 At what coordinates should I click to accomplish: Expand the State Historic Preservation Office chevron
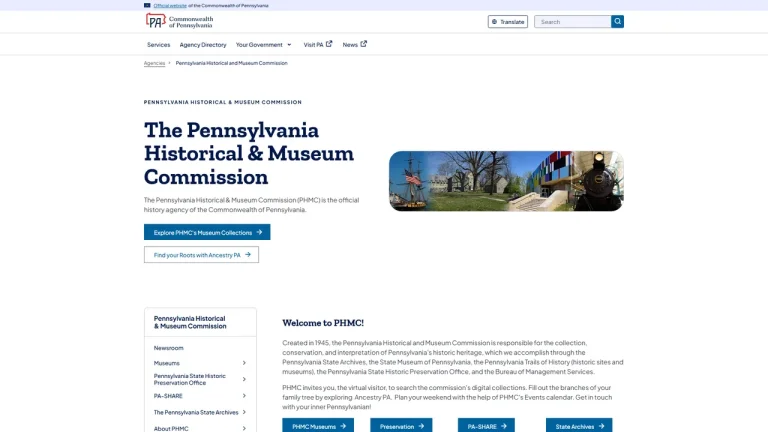tap(244, 379)
